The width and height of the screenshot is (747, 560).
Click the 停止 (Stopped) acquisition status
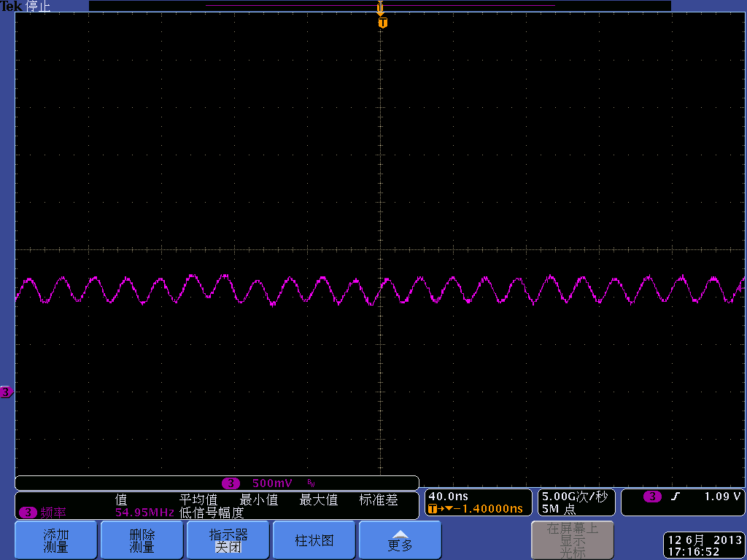click(x=38, y=6)
